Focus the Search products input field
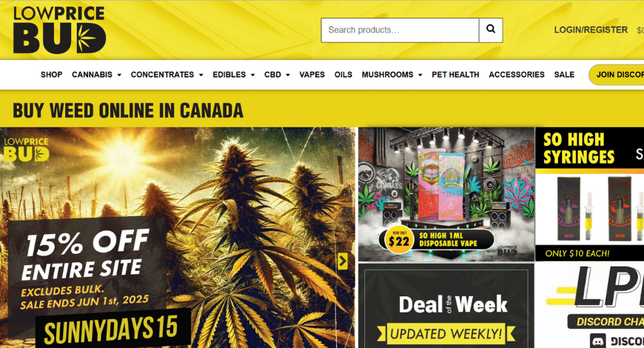This screenshot has width=644, height=348. pyautogui.click(x=400, y=30)
